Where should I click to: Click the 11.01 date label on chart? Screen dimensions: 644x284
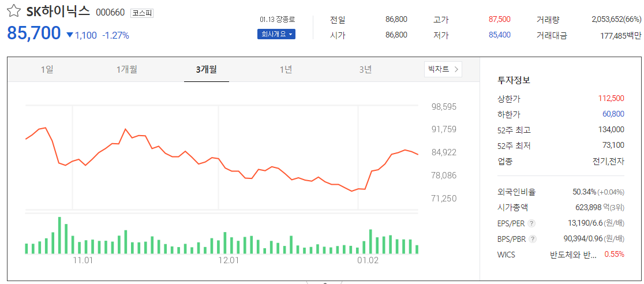point(83,260)
